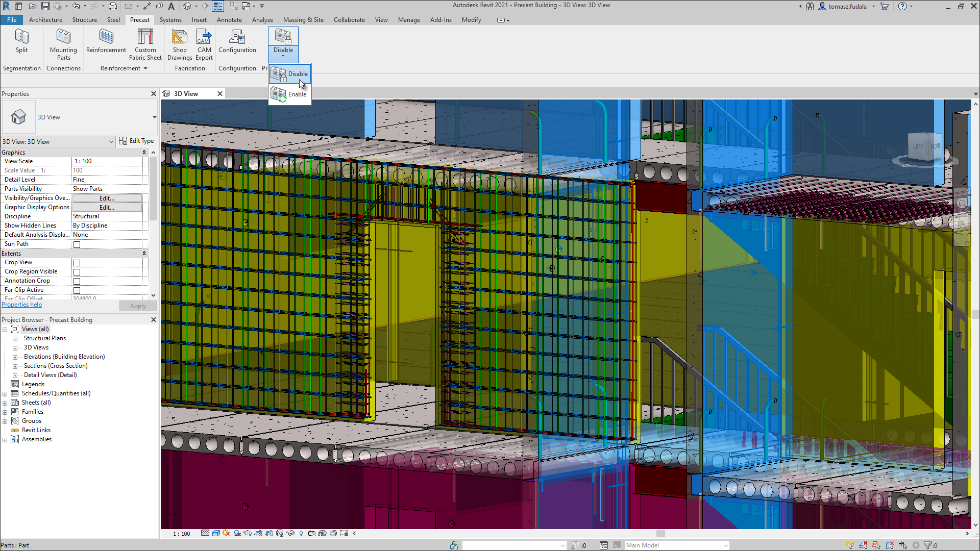Click the Edit Type button

tap(136, 141)
